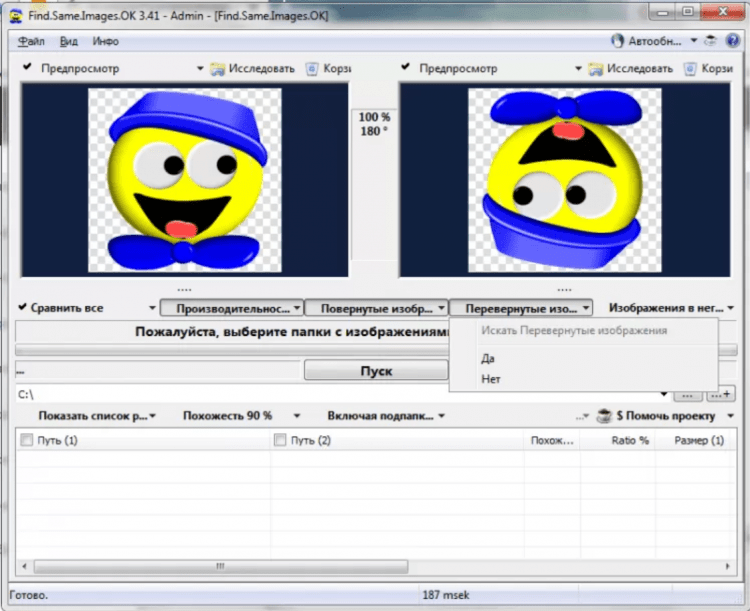Expand the right preview dropdown arrow
This screenshot has height=611, width=750.
point(578,69)
